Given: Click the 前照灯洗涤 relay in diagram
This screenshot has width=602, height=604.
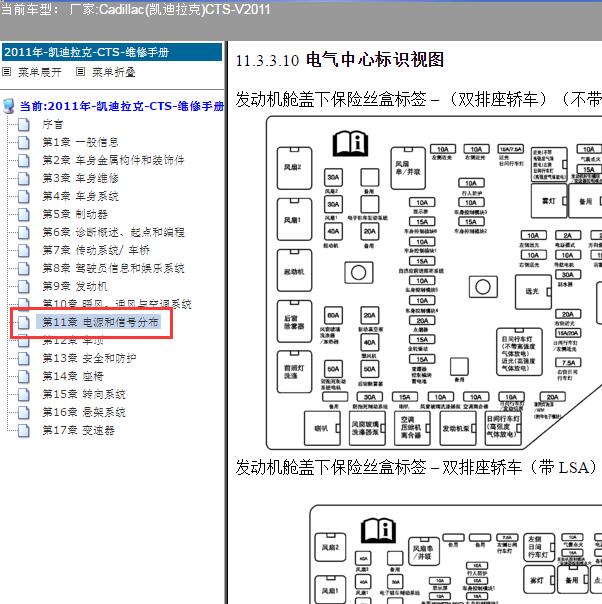Looking at the screenshot, I should pos(295,372).
